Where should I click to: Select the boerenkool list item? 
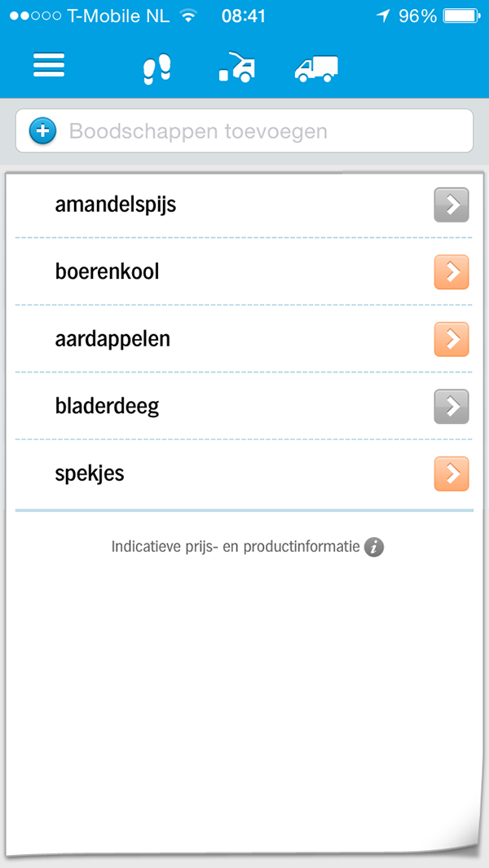pos(244,271)
